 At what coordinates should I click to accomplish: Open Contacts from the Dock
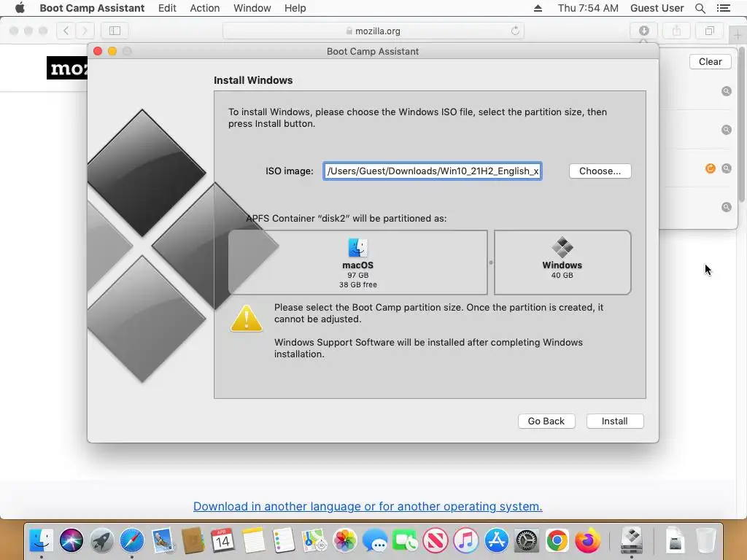(x=193, y=540)
